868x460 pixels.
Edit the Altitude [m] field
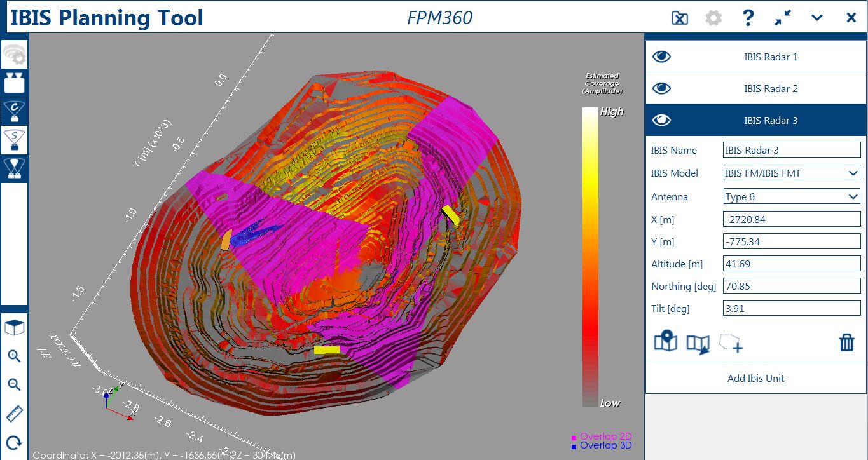click(792, 264)
